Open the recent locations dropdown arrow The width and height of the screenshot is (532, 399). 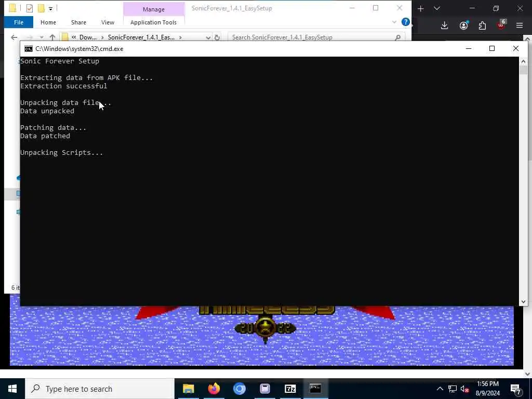(x=42, y=37)
